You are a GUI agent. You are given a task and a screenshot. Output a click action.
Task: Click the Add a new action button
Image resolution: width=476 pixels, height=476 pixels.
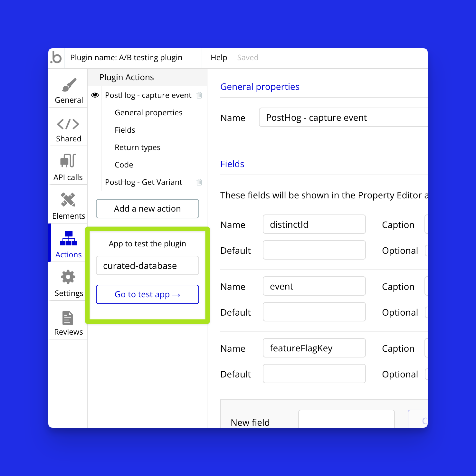pos(148,209)
